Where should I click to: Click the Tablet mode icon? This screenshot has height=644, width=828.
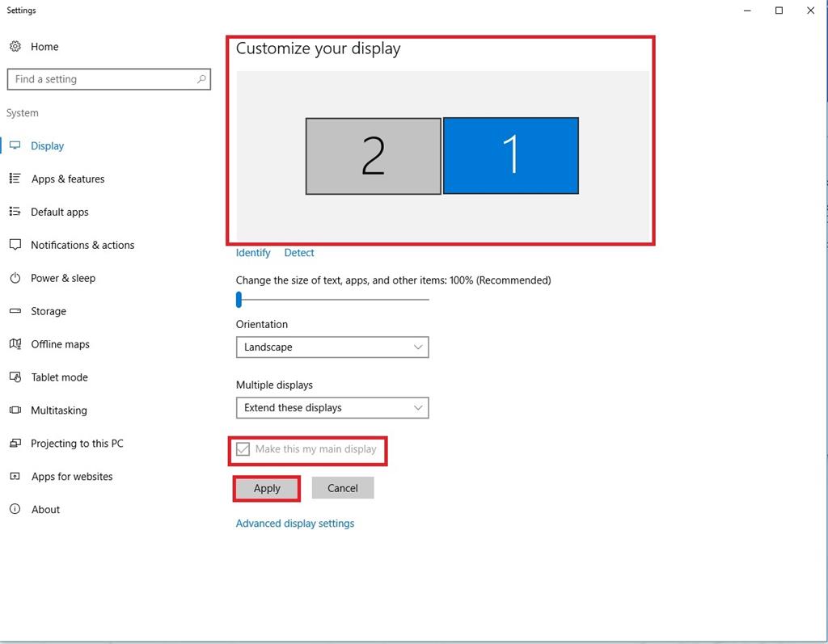click(15, 377)
